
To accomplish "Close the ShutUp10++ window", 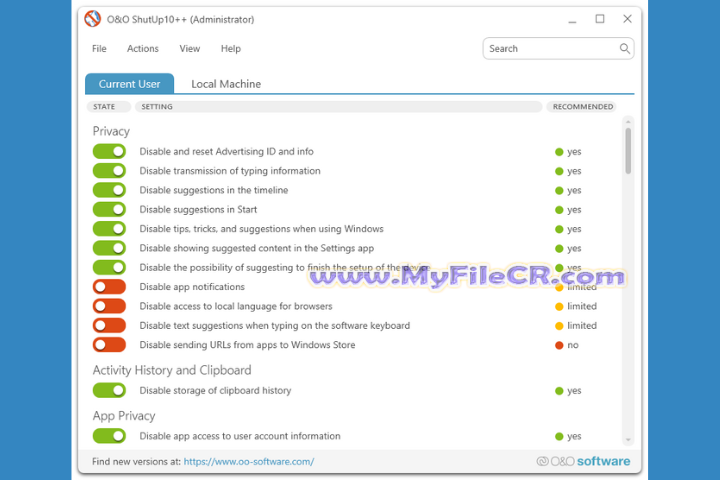I will (627, 19).
